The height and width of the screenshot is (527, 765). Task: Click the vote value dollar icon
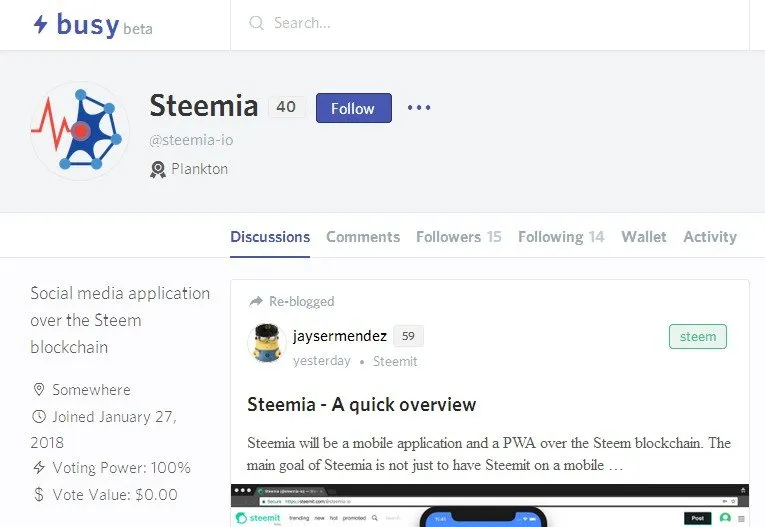[x=39, y=494]
